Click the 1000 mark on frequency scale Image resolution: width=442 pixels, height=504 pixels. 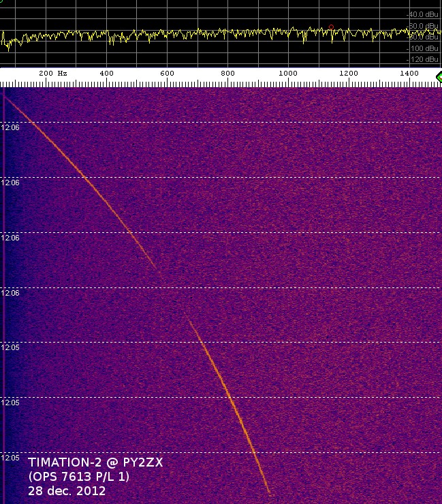click(x=288, y=73)
